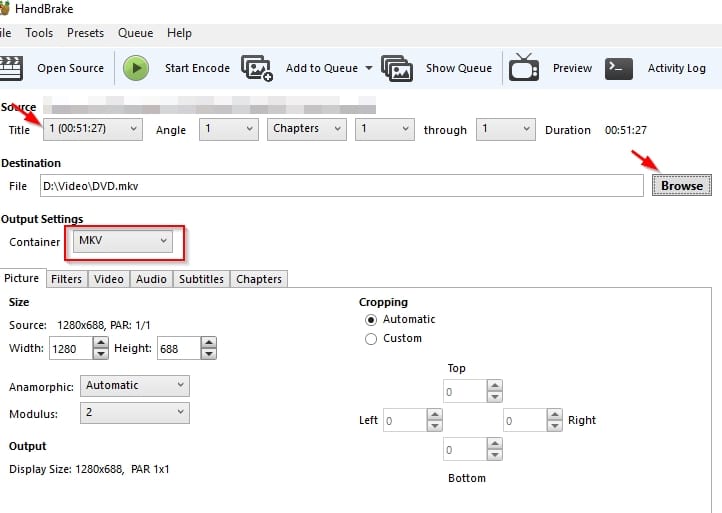Decrease the Left crop value
The width and height of the screenshot is (722, 513).
click(x=434, y=426)
